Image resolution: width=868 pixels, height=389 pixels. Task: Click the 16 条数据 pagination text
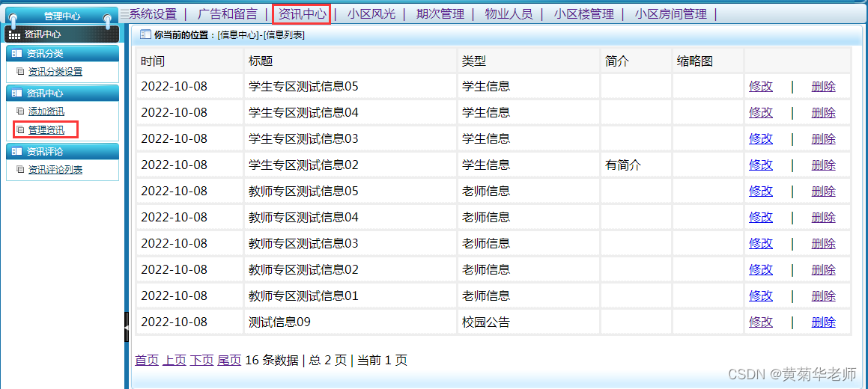click(x=272, y=361)
